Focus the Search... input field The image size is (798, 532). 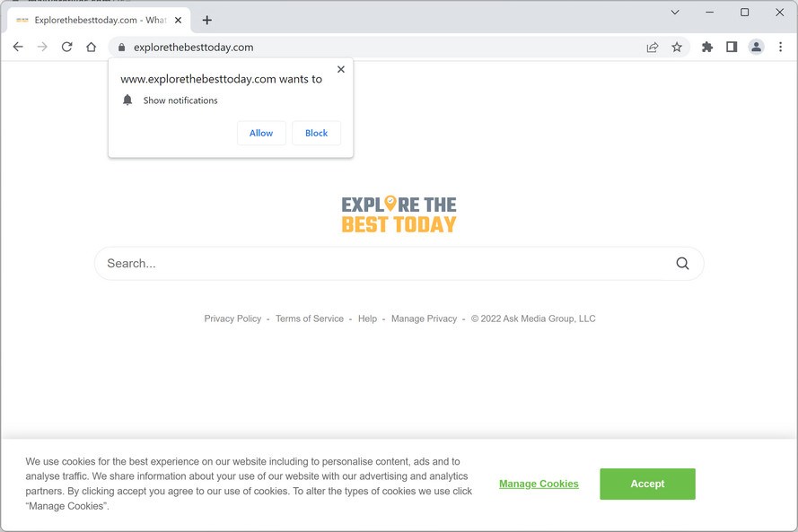(x=399, y=264)
